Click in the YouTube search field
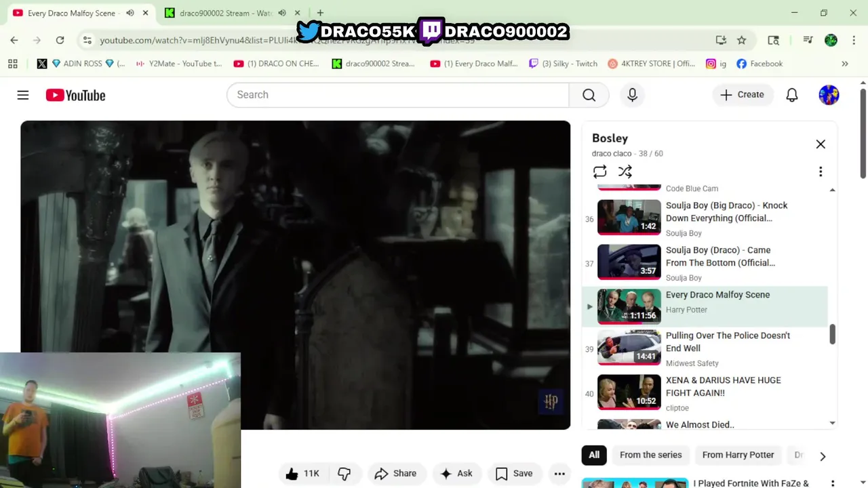Image resolution: width=868 pixels, height=488 pixels. 397,95
